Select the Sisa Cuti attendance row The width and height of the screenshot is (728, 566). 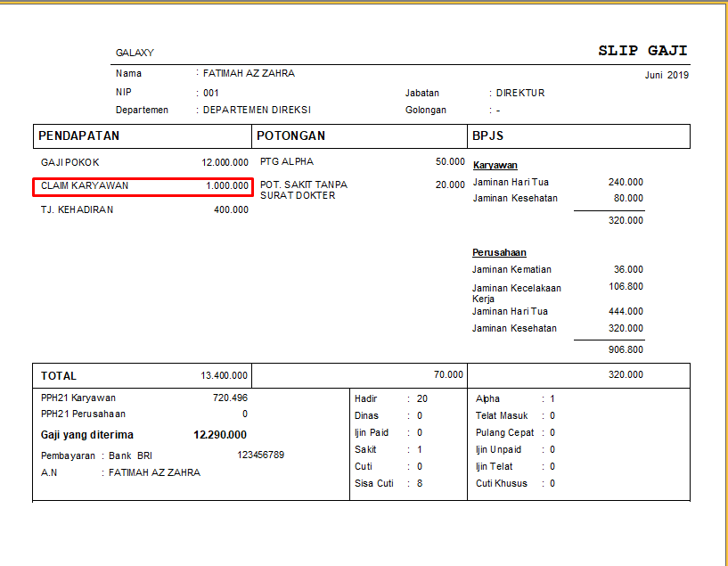pos(388,484)
